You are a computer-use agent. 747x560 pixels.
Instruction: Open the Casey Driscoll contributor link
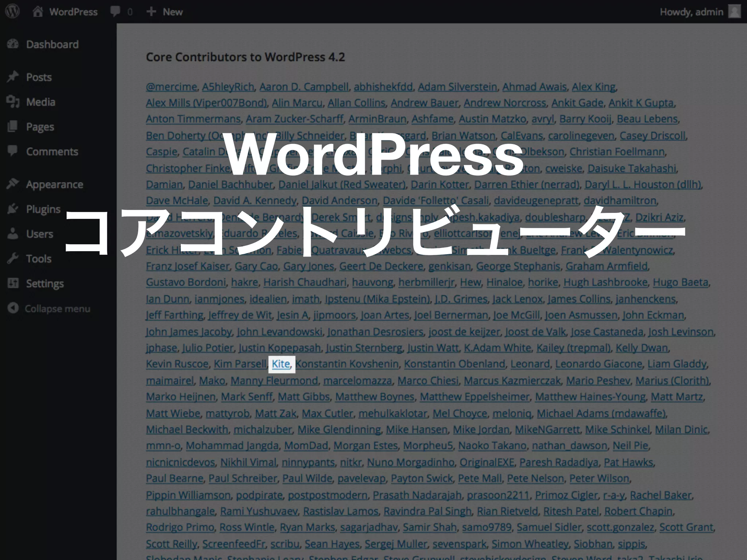point(653,136)
